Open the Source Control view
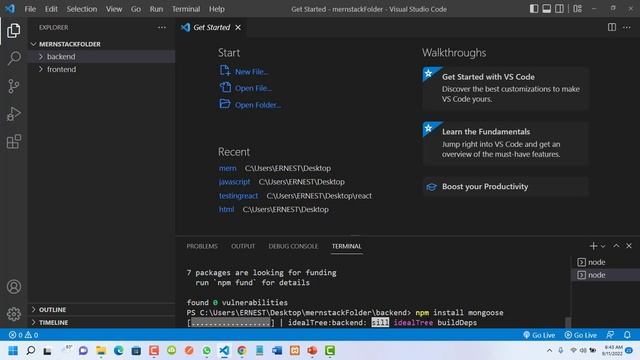Viewport: 640px width, 360px height. click(x=13, y=86)
